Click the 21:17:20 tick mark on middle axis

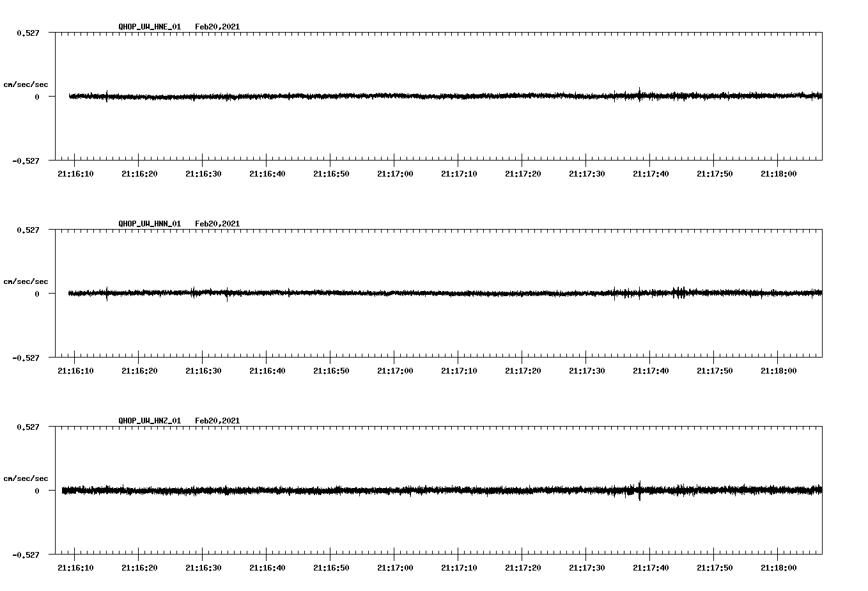tap(522, 359)
